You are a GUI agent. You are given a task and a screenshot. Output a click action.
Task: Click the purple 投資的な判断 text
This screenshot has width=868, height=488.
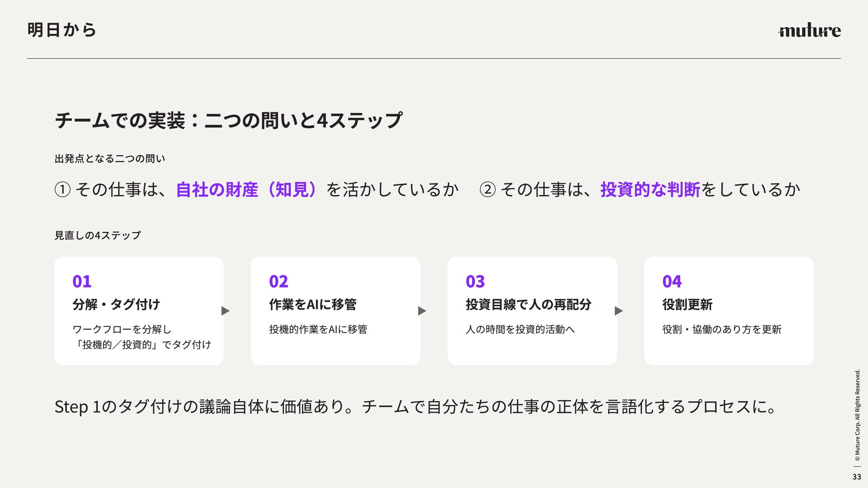[650, 189]
